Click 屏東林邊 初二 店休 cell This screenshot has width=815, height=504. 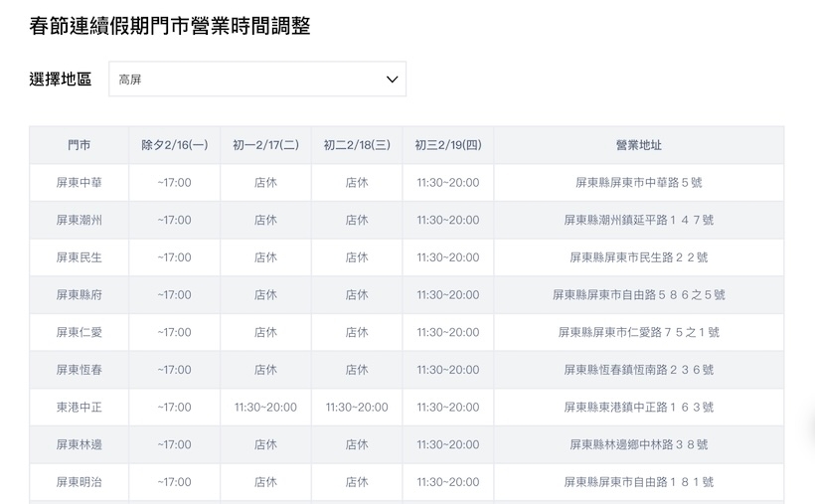pyautogui.click(x=357, y=444)
